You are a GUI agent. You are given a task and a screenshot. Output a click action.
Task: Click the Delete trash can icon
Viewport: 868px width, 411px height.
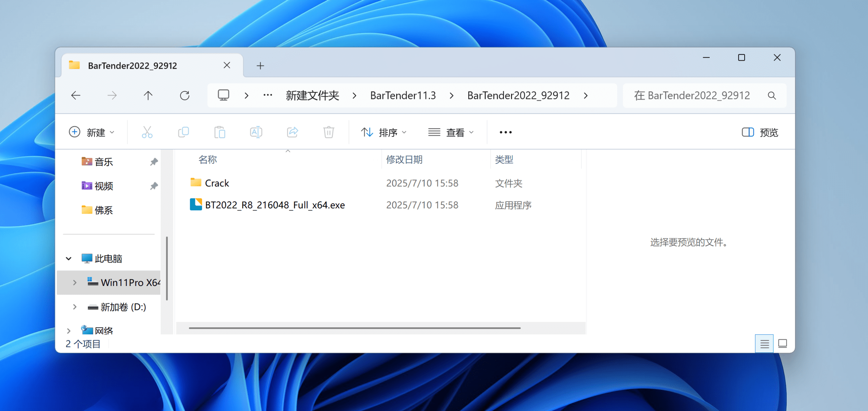tap(329, 132)
